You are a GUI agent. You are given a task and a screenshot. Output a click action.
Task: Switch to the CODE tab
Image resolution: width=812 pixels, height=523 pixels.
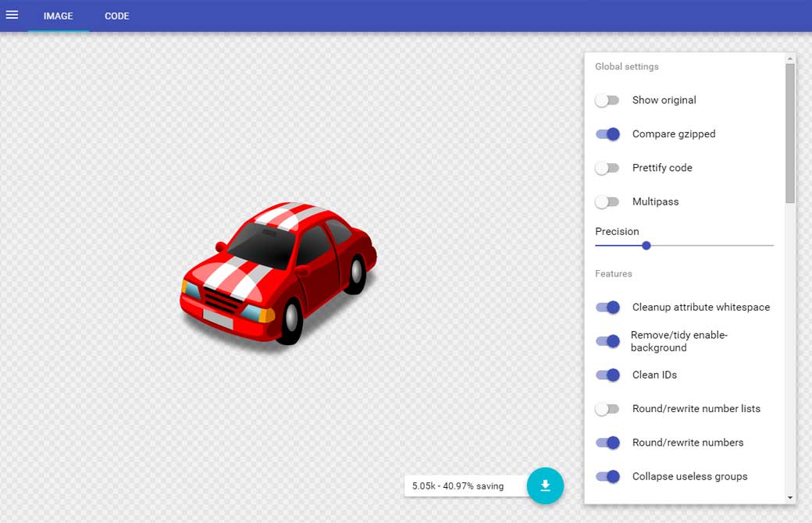coord(117,16)
